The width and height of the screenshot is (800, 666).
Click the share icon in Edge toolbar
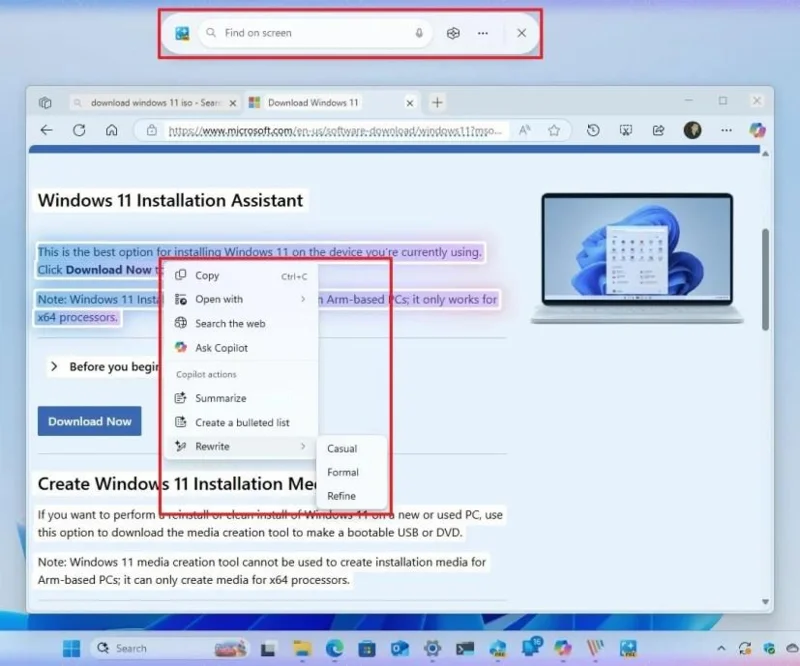click(x=659, y=130)
